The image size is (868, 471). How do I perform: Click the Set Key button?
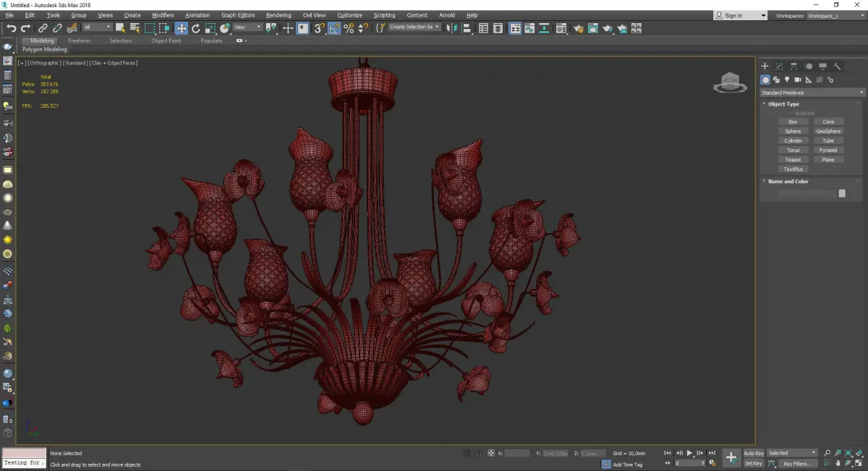coord(753,463)
